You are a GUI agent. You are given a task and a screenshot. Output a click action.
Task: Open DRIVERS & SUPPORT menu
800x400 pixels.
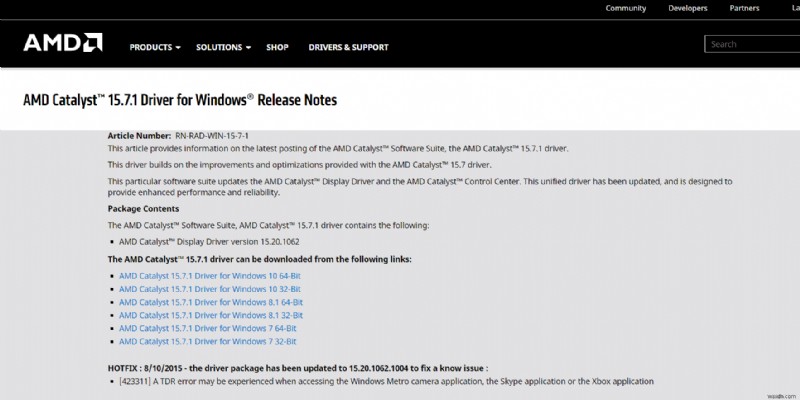(x=348, y=47)
